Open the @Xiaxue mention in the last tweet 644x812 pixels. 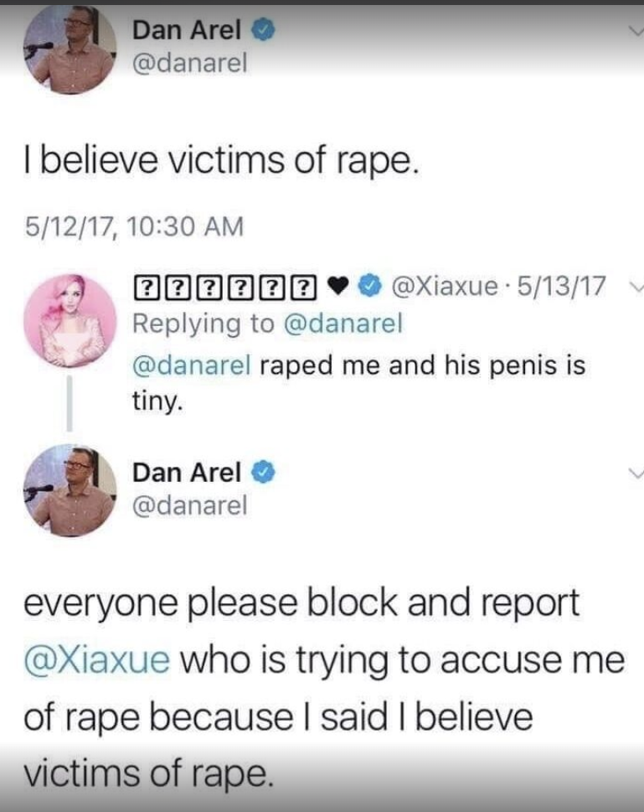click(97, 660)
